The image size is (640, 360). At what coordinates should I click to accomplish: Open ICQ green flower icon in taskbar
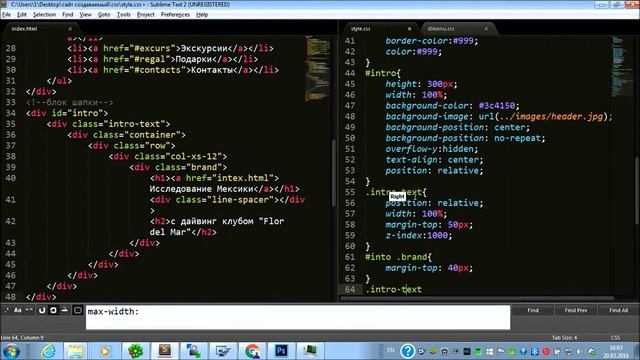click(135, 351)
